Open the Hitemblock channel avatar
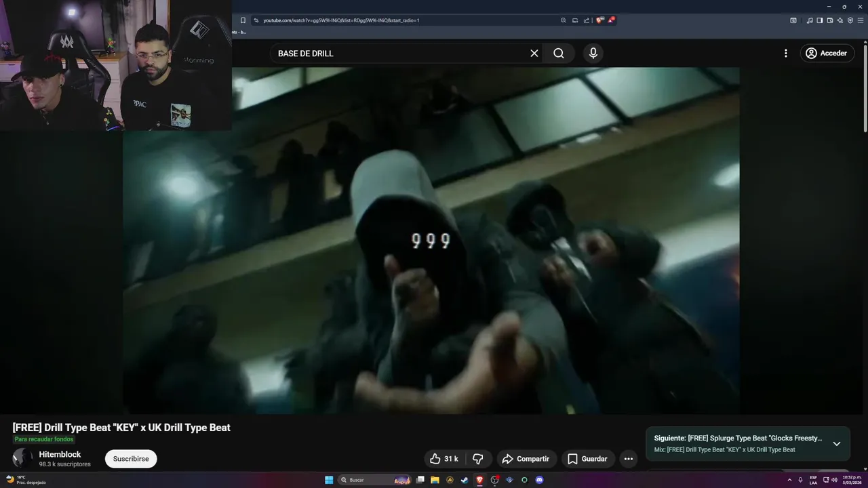 pyautogui.click(x=22, y=458)
